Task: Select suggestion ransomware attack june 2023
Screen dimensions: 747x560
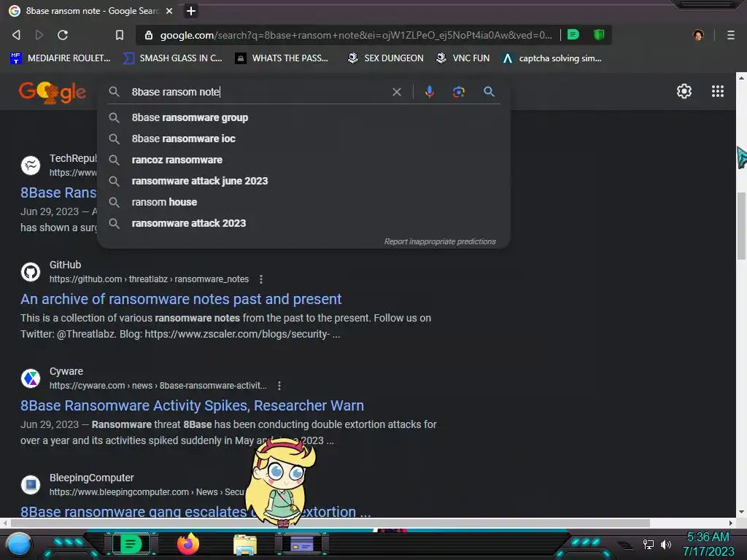Action: pos(304,181)
